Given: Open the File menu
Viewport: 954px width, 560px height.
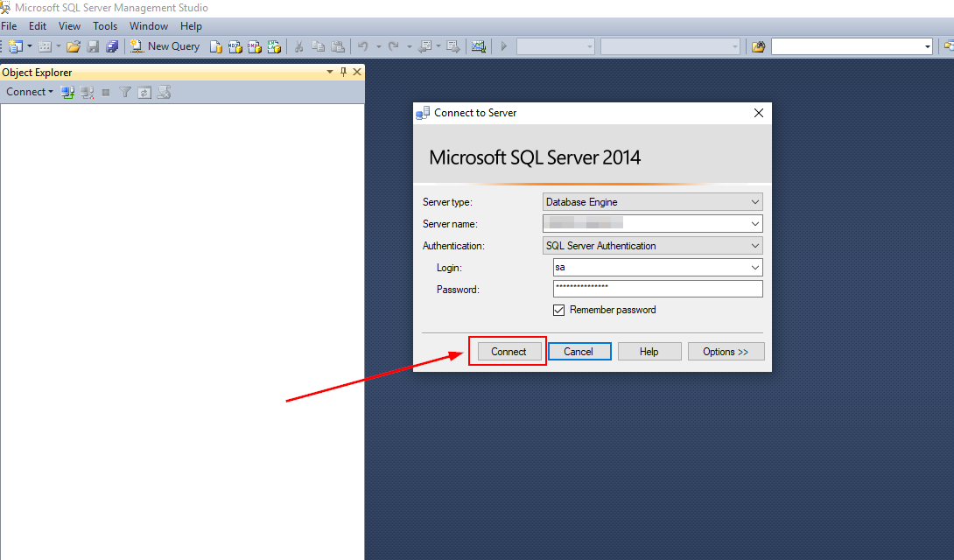Looking at the screenshot, I should pyautogui.click(x=9, y=26).
